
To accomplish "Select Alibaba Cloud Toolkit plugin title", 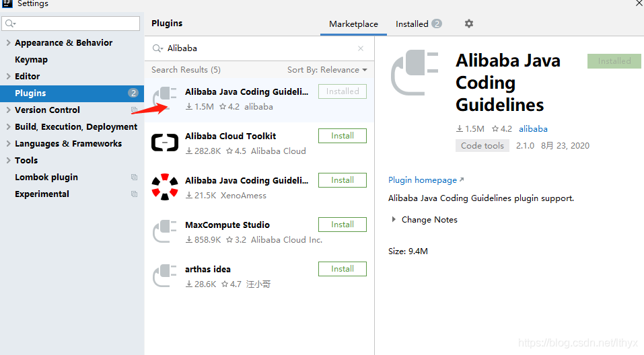I will 230,136.
